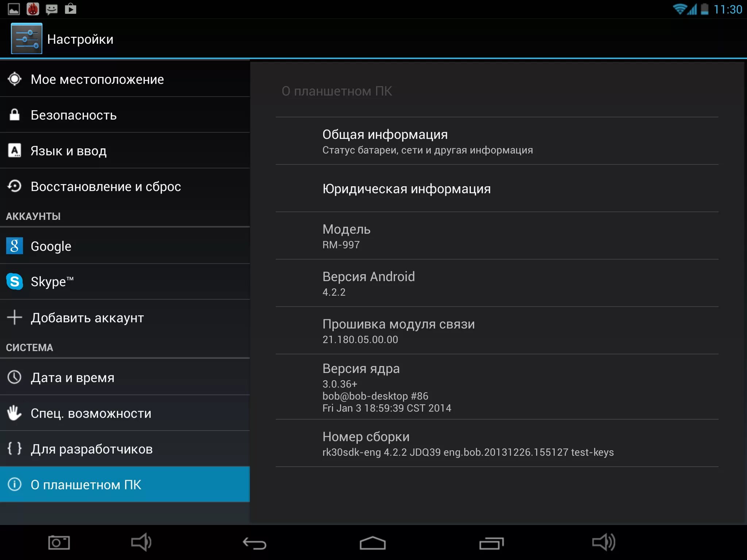Open the Skype account entry
This screenshot has width=747, height=560.
[x=125, y=281]
